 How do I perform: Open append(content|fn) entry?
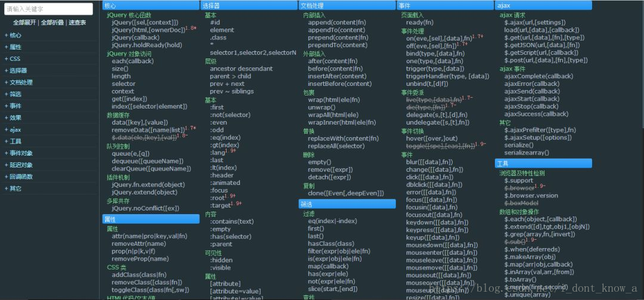point(336,23)
